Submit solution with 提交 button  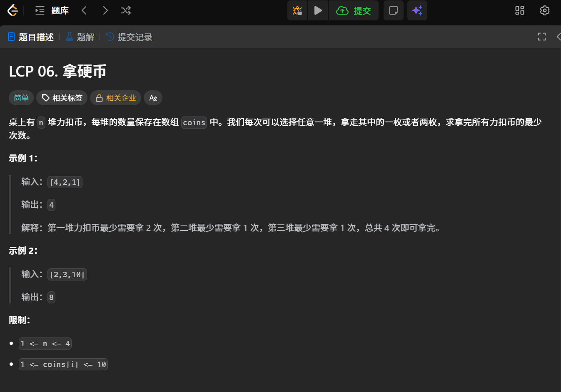click(354, 10)
